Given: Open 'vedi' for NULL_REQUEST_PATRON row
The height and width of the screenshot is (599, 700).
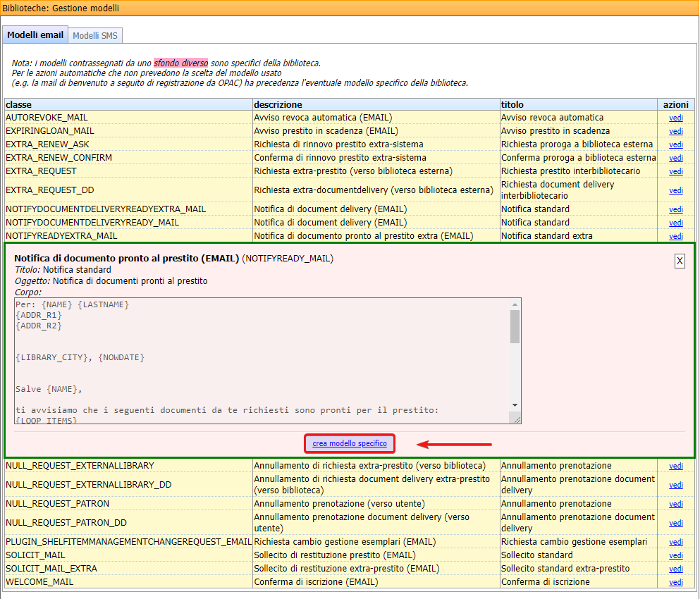Looking at the screenshot, I should point(676,504).
